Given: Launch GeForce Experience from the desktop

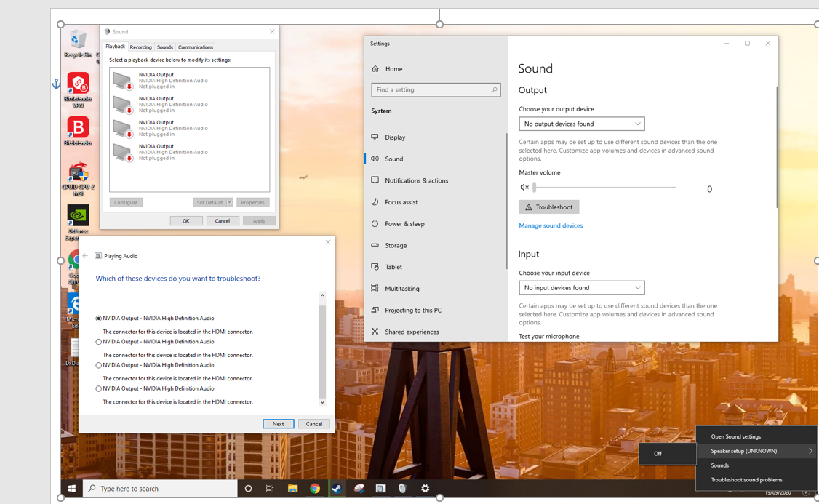Looking at the screenshot, I should pos(78,222).
